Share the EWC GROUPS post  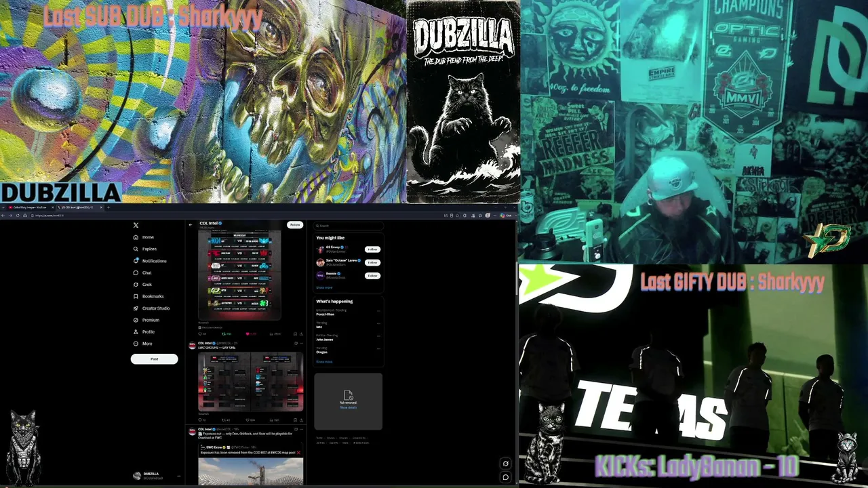(301, 420)
